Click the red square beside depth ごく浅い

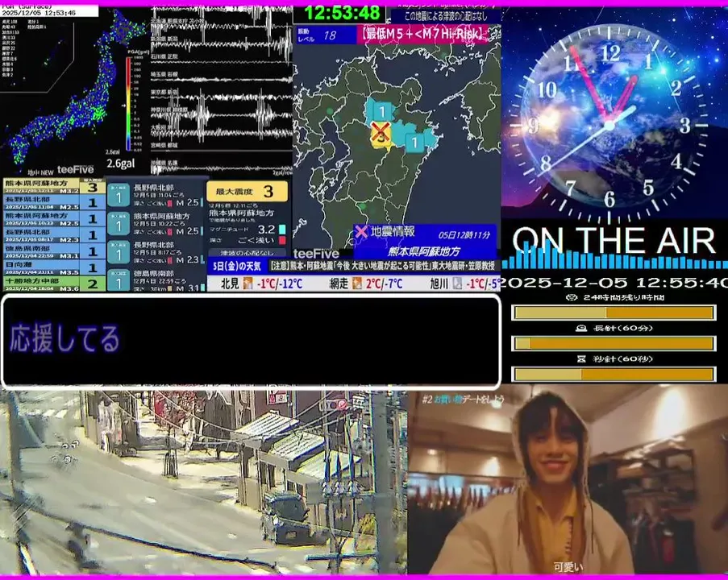pyautogui.click(x=282, y=240)
